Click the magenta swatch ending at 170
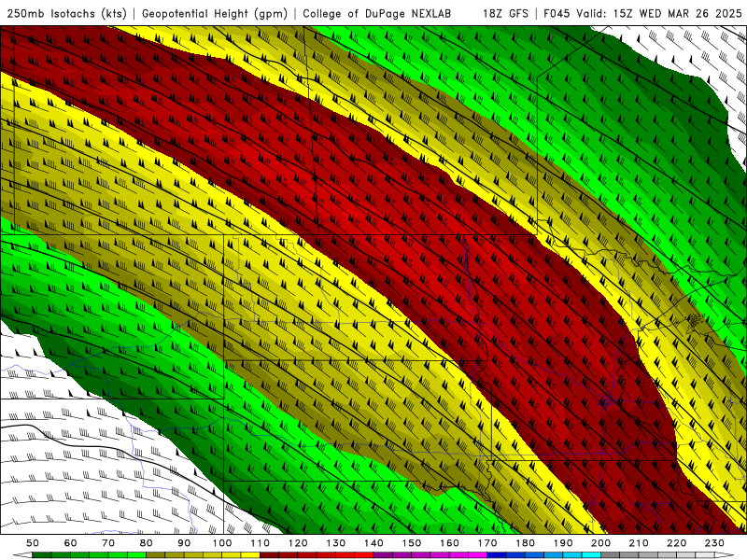This screenshot has width=747, height=560. pos(477,555)
